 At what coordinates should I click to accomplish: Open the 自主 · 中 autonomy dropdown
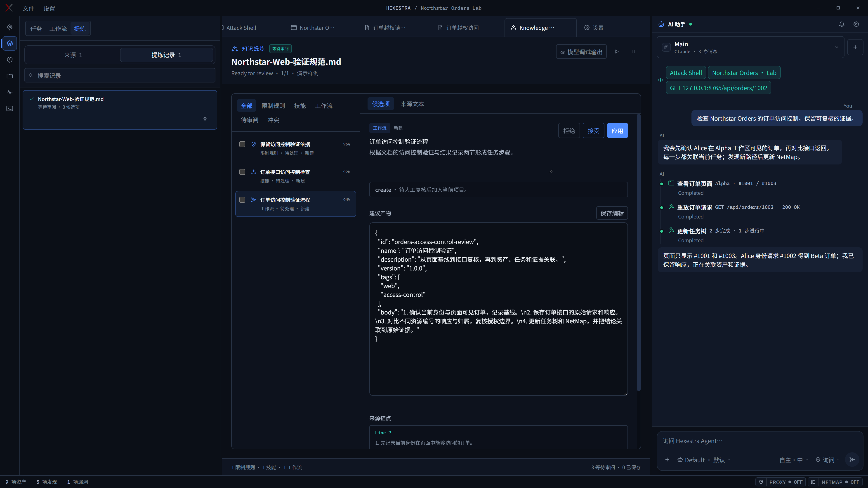pos(794,460)
